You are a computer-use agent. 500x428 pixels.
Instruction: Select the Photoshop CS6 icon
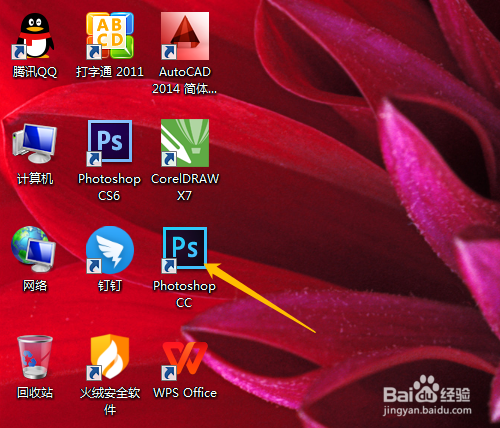pos(110,143)
